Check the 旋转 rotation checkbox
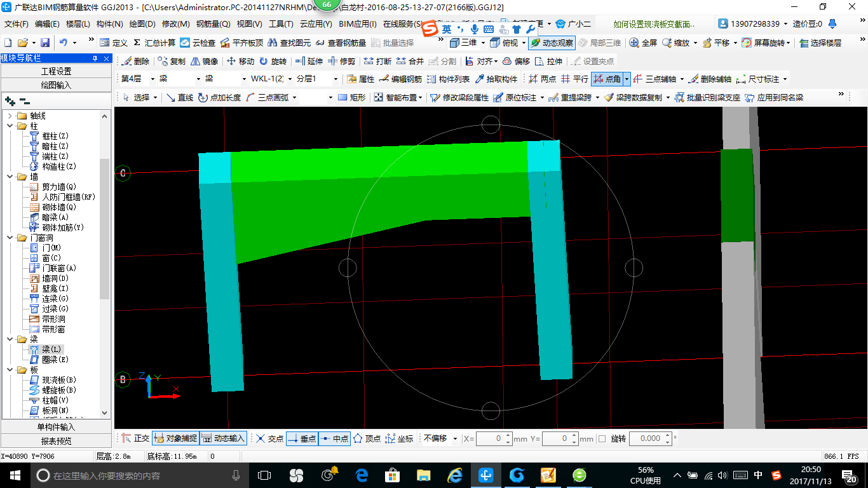The image size is (868, 488). click(x=602, y=438)
